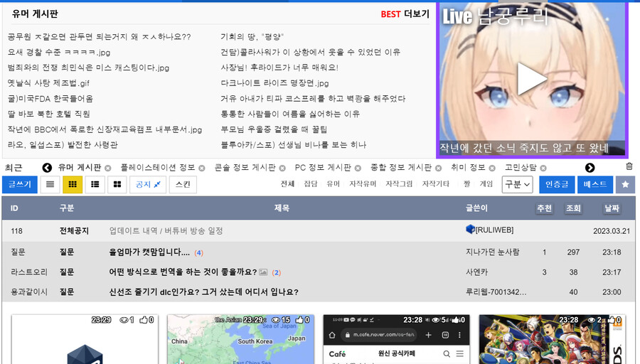This screenshot has height=364, width=640.
Task: Select the plain list view icon
Action: click(50, 185)
